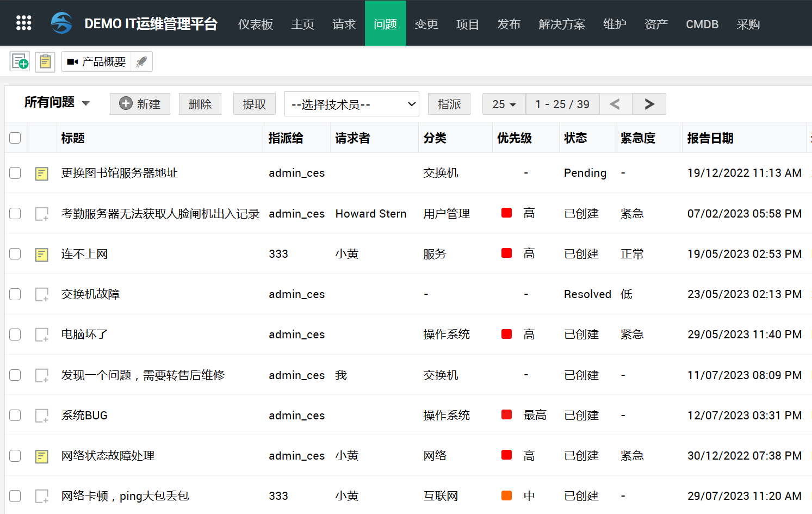Open note icon for 更换图书馆服务器地址
Image resolution: width=812 pixels, height=514 pixels.
pos(42,174)
